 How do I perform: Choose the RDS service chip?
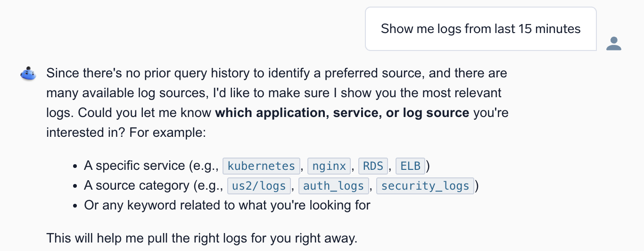373,166
